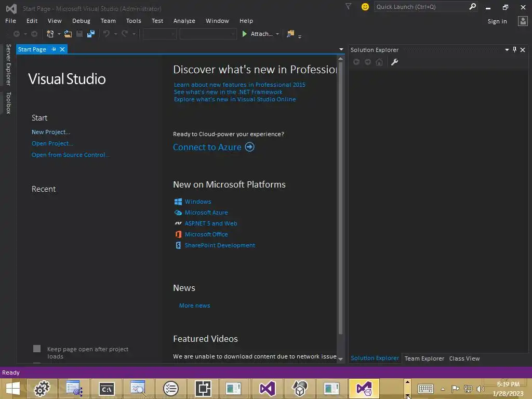Screen dimensions: 532x399
Task: Click the Save All toolbar icon
Action: click(x=91, y=34)
